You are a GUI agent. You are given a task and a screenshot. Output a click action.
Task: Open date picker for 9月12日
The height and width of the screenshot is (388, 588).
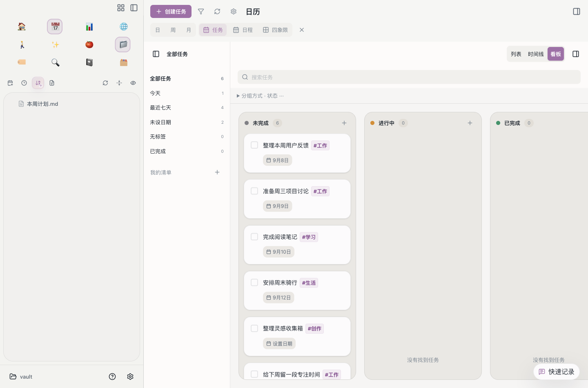pos(278,298)
